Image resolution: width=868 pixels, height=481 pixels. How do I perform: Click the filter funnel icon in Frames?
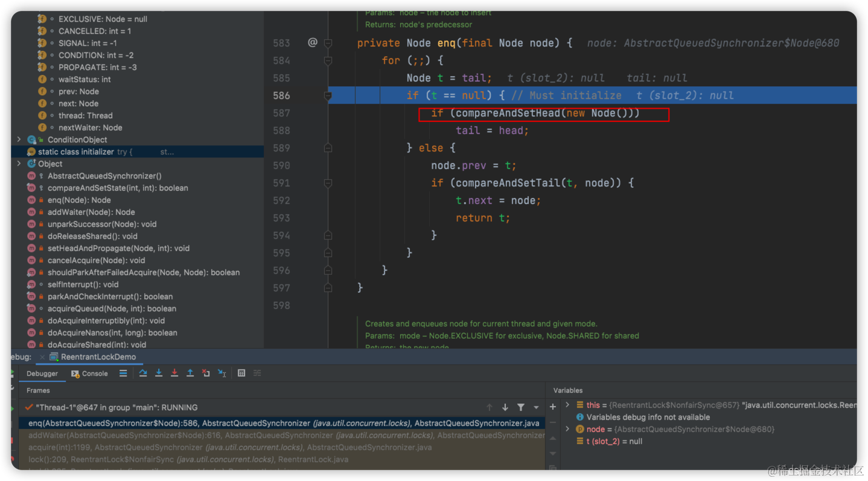[521, 407]
